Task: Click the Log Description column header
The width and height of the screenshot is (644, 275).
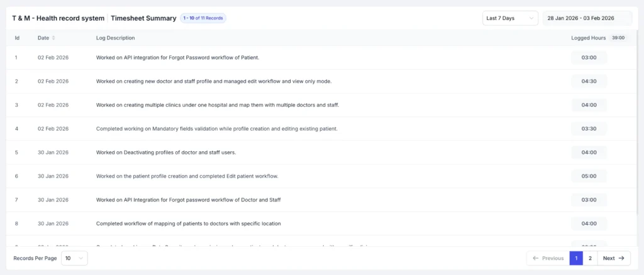Action: click(x=115, y=38)
